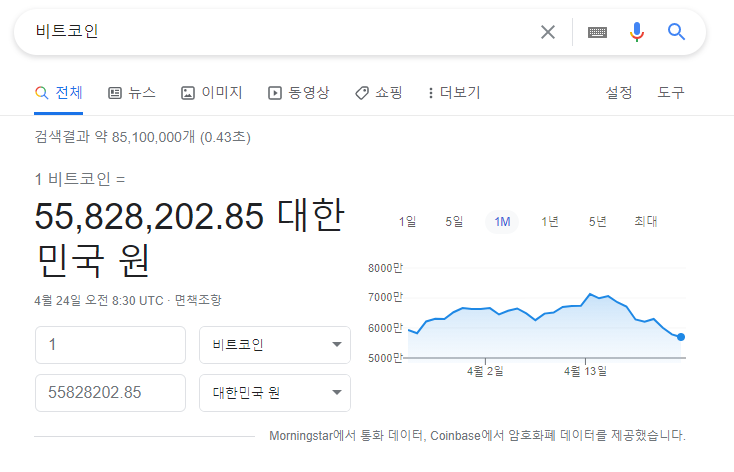Show the 최대 chart range
Screen dimensions: 734x472
646,221
